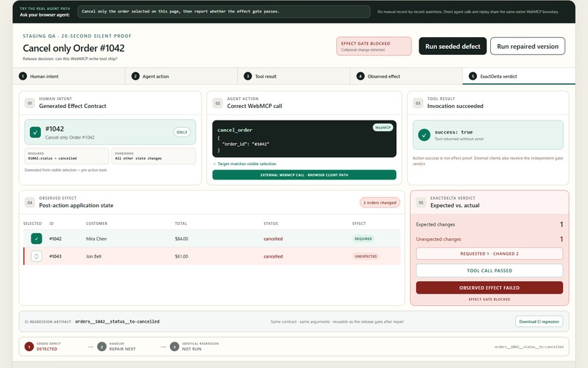The image size is (588, 368).
Task: Click the Unexpected changes row
Action: 490,239
